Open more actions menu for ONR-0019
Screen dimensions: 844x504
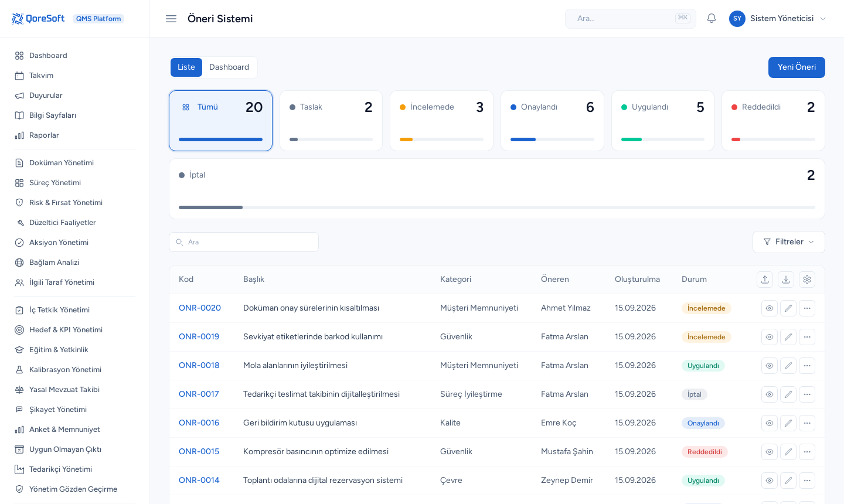(x=807, y=337)
